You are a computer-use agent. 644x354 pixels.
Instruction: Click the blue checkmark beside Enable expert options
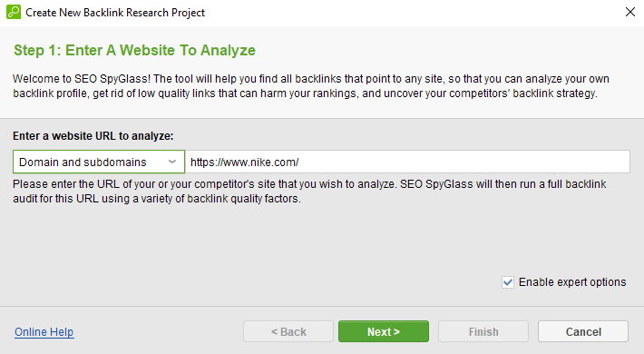(508, 282)
